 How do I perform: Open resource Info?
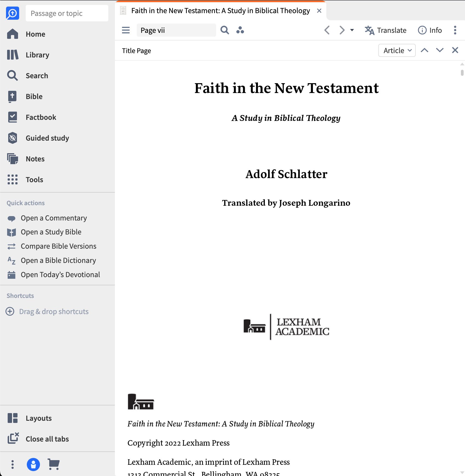(430, 30)
